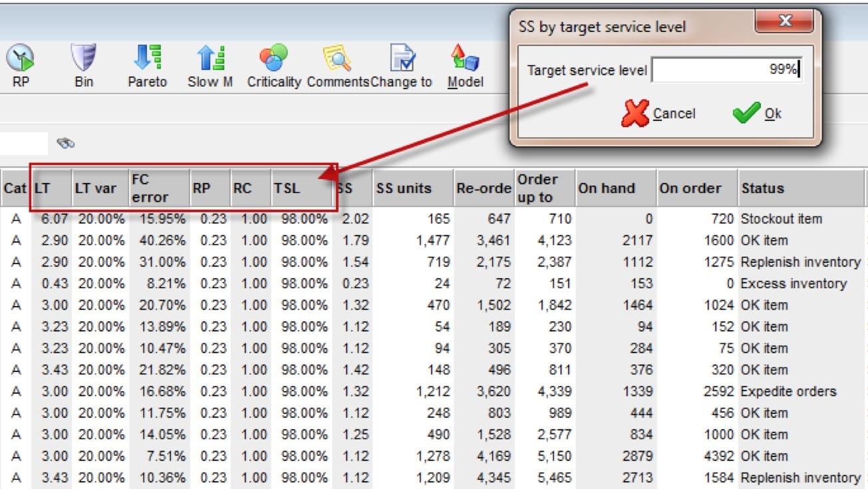Confirm with the Ok button
The height and width of the screenshot is (489, 868).
pyautogui.click(x=757, y=114)
